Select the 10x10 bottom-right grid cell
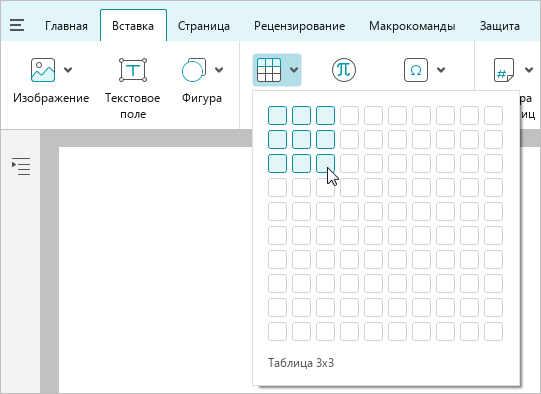541x394 pixels. click(493, 332)
